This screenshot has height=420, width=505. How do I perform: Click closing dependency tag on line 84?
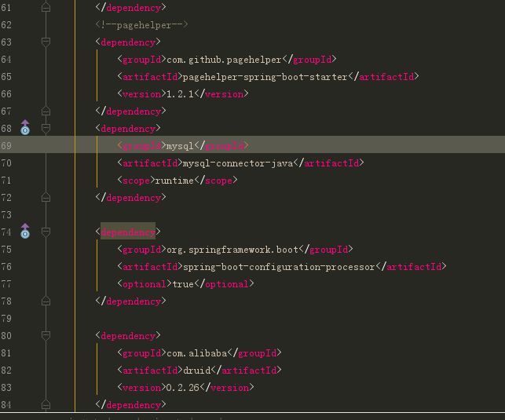pyautogui.click(x=130, y=404)
